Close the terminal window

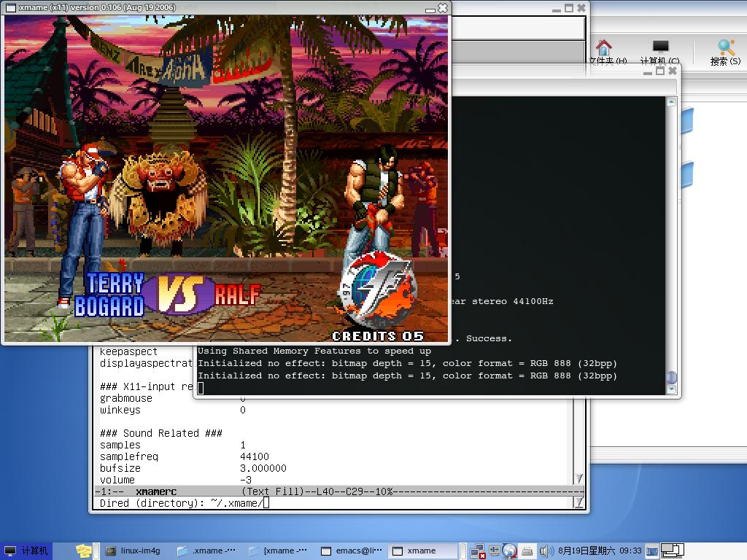click(672, 71)
